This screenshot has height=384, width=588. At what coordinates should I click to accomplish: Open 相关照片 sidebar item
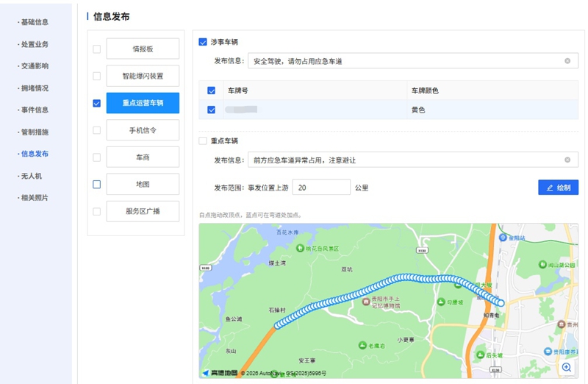point(34,198)
